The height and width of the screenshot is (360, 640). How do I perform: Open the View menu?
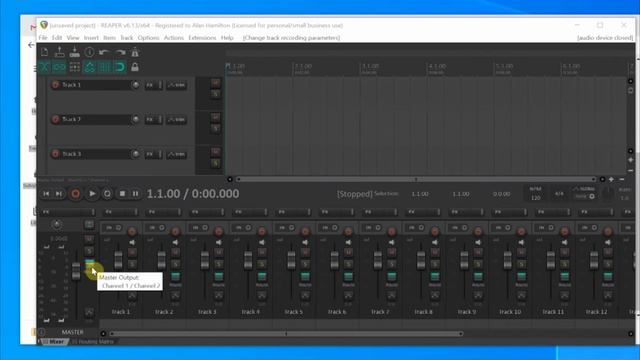(73, 38)
